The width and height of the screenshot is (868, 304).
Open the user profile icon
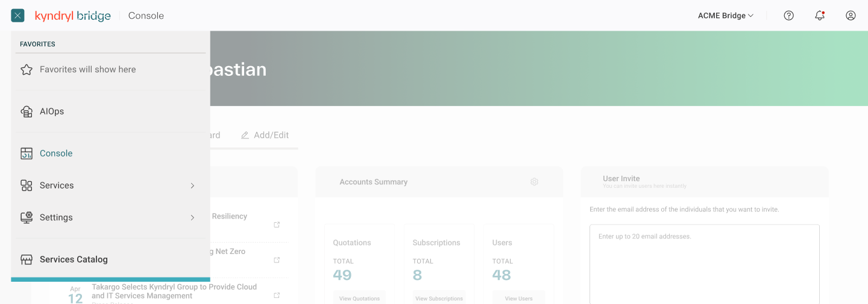coord(851,16)
